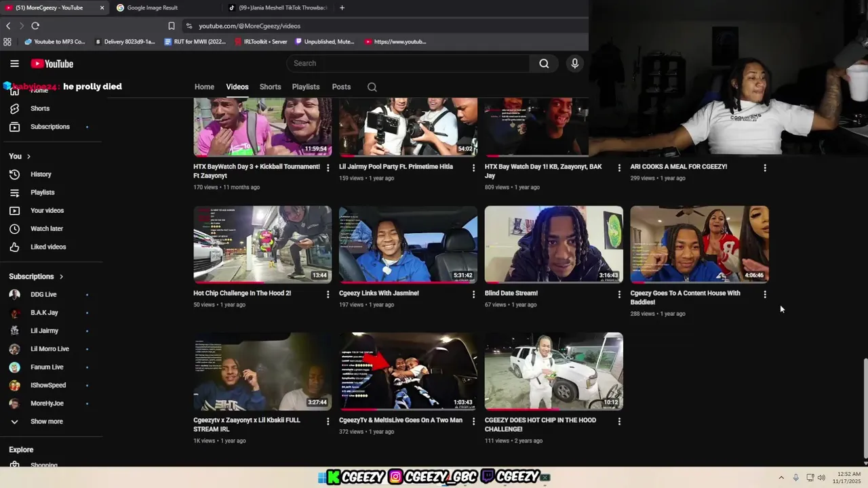The image size is (868, 488).
Task: Bookmark this page icon in address bar
Action: point(172,26)
